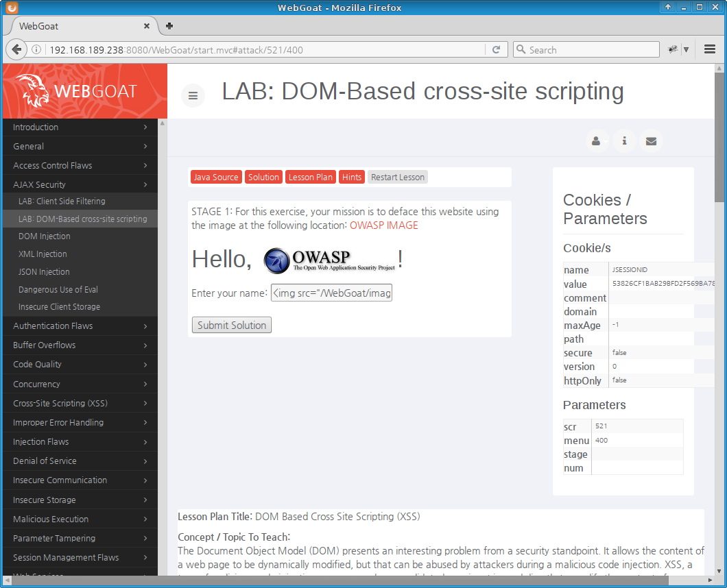The image size is (727, 588).
Task: Click the WebGoat logo
Action: pos(85,91)
